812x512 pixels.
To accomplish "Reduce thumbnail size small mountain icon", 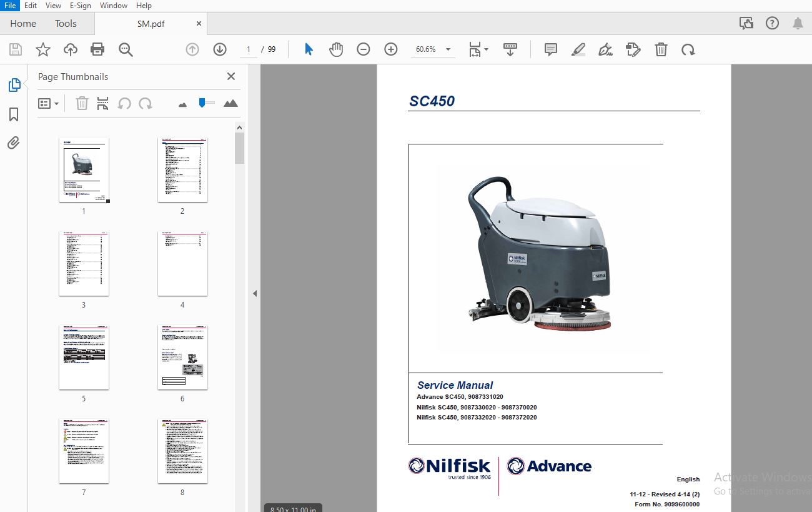I will [x=182, y=104].
